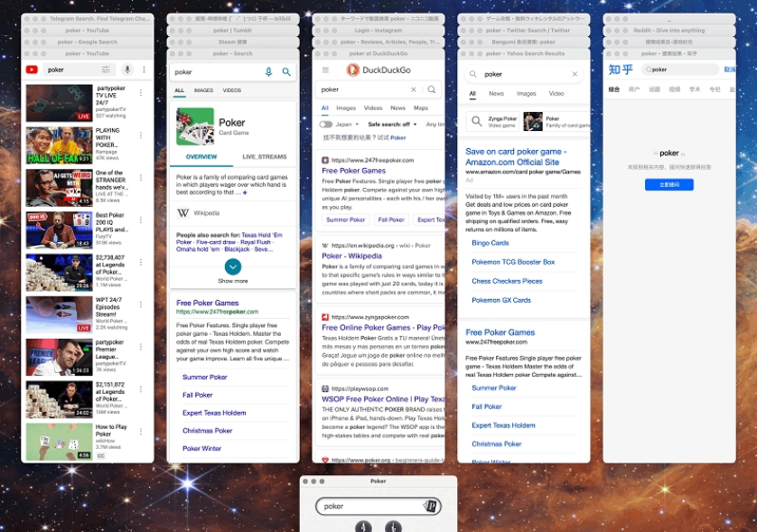The height and width of the screenshot is (532, 757).
Task: Click the YouTube voice search microphone
Action: pos(127,70)
